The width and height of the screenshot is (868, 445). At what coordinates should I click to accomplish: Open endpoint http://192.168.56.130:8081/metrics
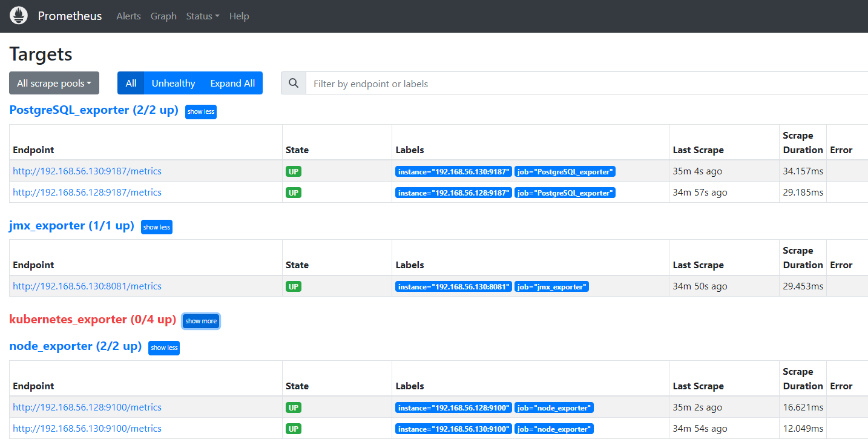(87, 286)
